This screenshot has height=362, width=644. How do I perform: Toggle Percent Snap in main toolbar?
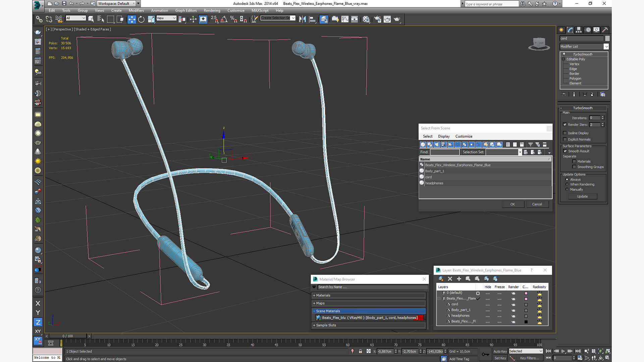[234, 19]
